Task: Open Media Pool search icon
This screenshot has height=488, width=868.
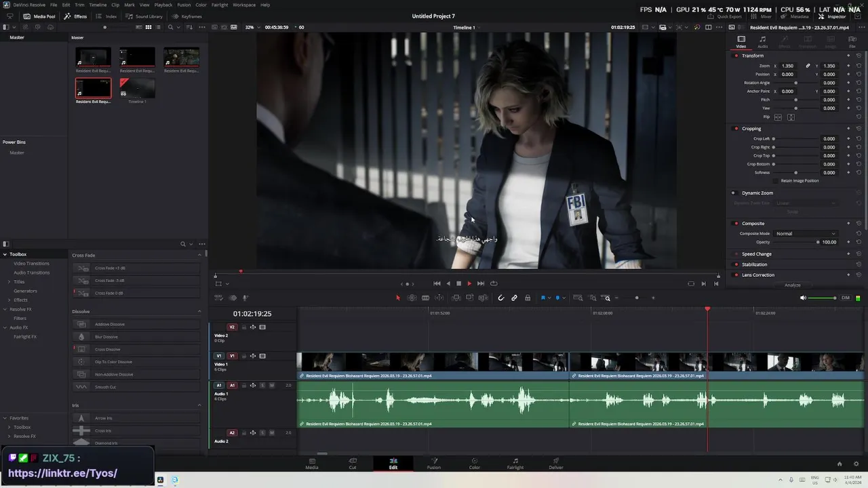Action: click(170, 27)
